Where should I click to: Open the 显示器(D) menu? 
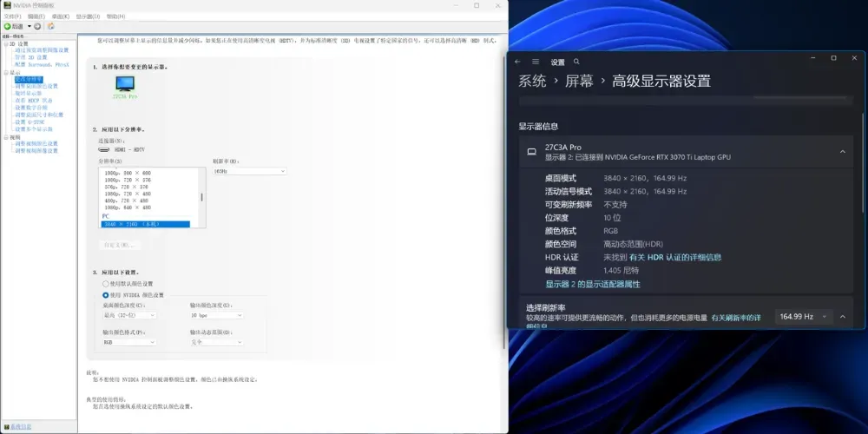click(88, 16)
